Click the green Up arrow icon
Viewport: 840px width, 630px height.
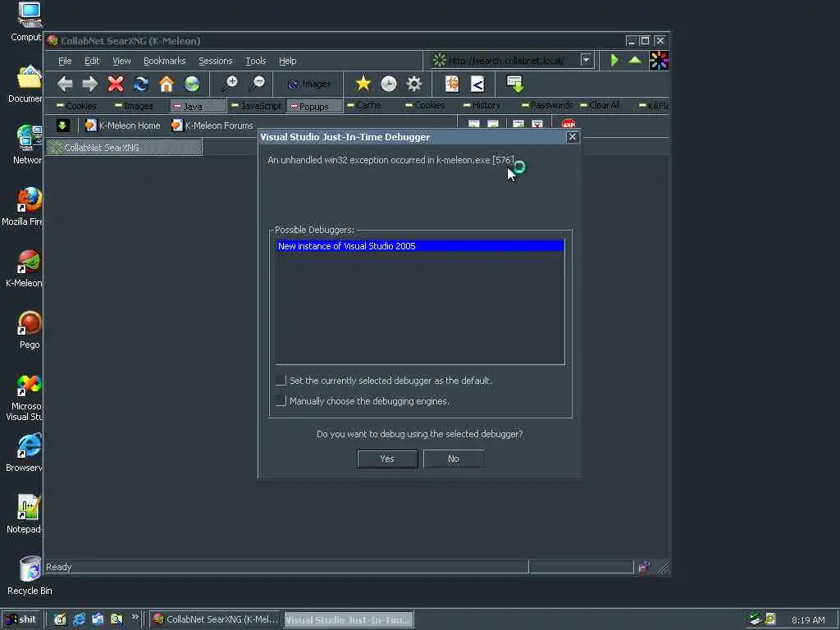[x=635, y=60]
